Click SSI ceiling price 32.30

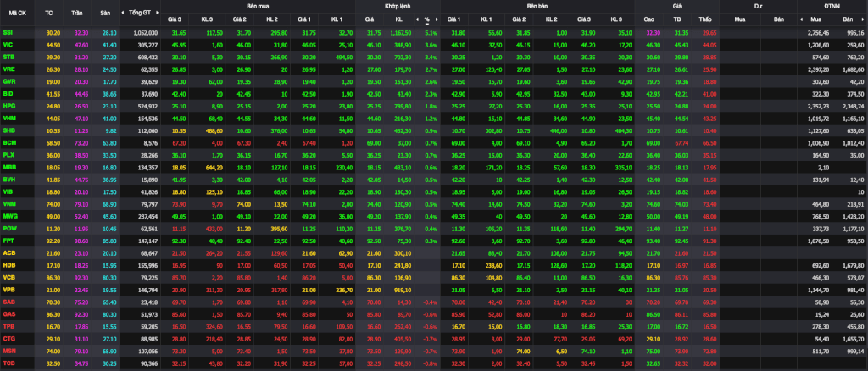tap(81, 33)
